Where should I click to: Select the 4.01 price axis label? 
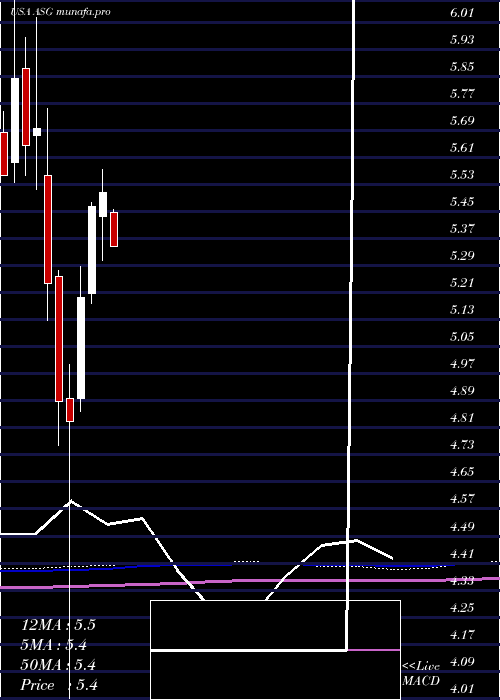point(462,688)
